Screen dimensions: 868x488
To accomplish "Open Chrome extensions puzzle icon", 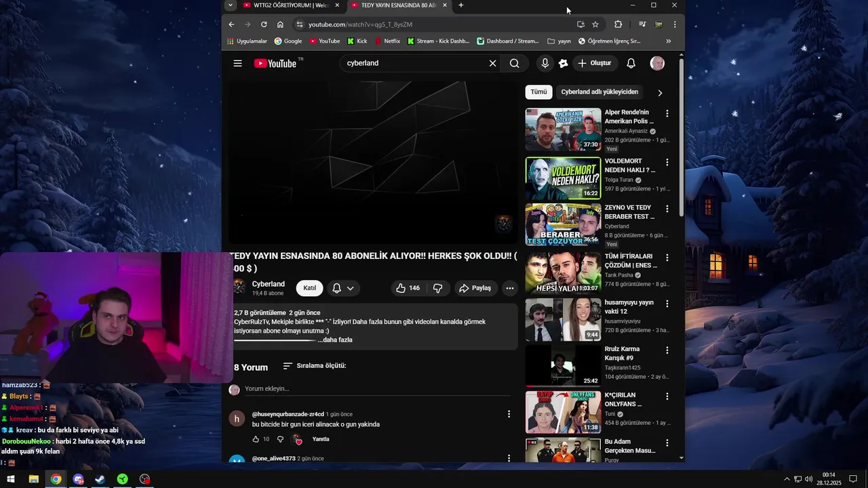I will pyautogui.click(x=618, y=24).
